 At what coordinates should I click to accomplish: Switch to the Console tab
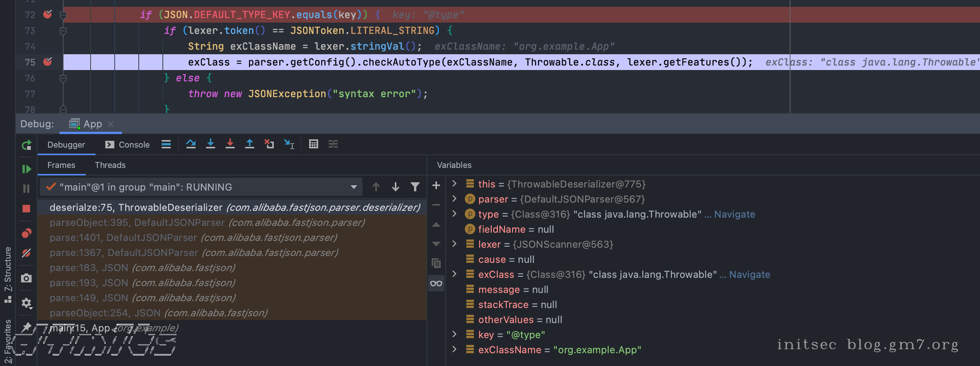pyautogui.click(x=127, y=145)
